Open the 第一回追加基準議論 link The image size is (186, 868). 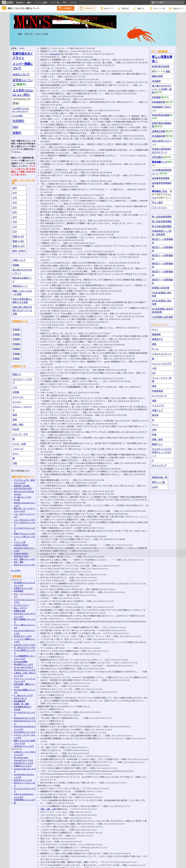(162, 217)
